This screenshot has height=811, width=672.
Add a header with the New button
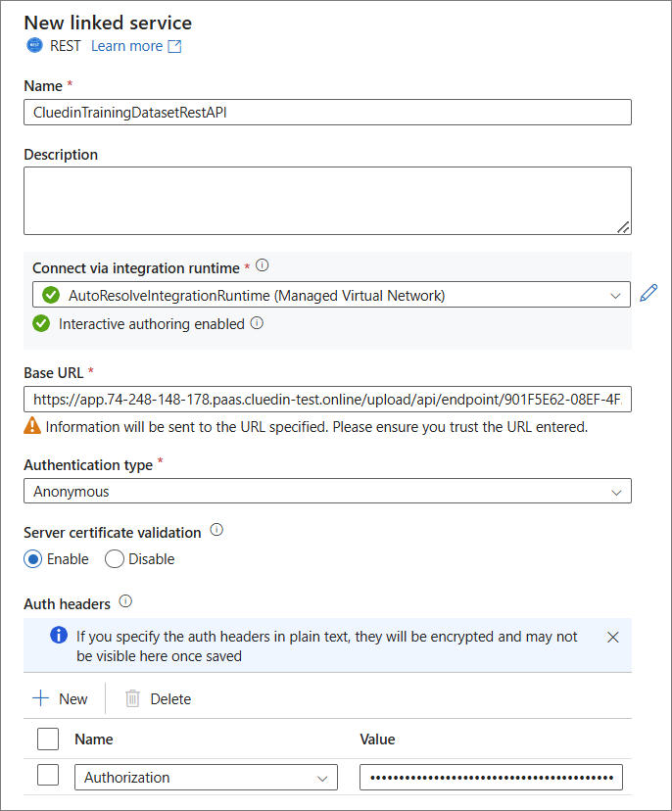61,698
